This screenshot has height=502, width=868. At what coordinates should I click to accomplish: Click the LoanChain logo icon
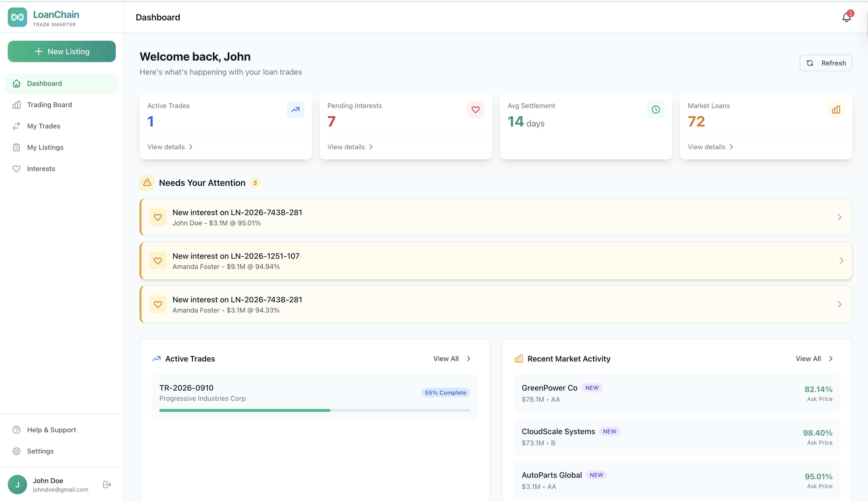pos(17,17)
